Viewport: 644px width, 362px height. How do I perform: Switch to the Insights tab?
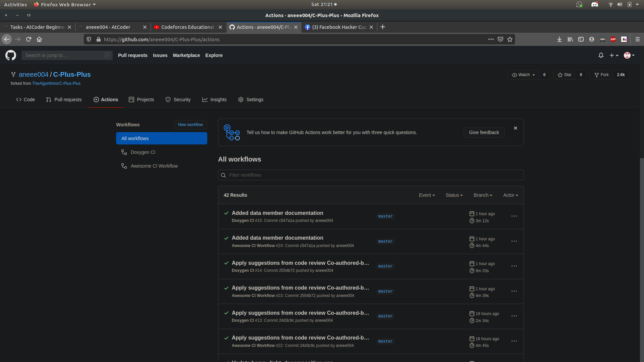point(214,100)
